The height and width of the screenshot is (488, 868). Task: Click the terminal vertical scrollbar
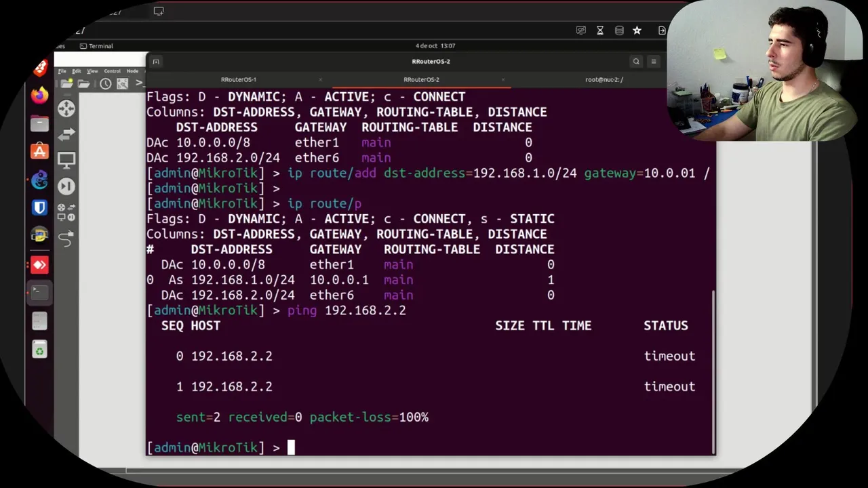tap(713, 372)
